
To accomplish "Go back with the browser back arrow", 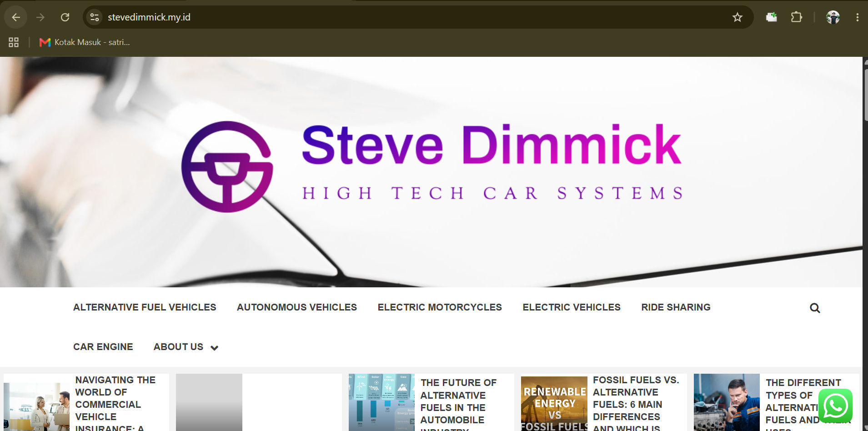I will tap(16, 17).
